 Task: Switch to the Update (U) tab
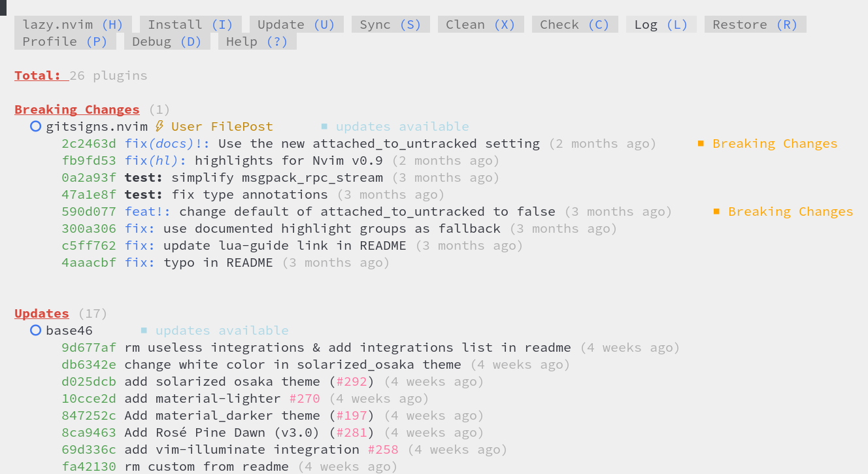pyautogui.click(x=296, y=25)
